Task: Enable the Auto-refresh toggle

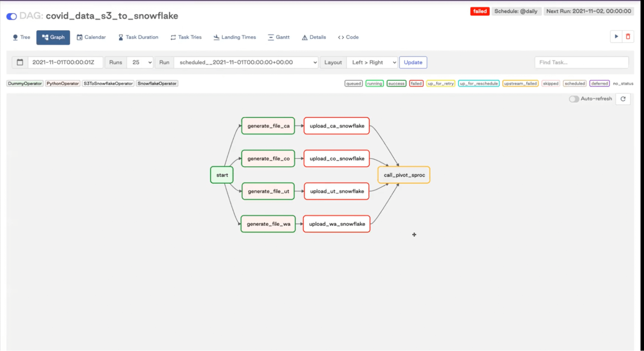Action: pyautogui.click(x=574, y=99)
